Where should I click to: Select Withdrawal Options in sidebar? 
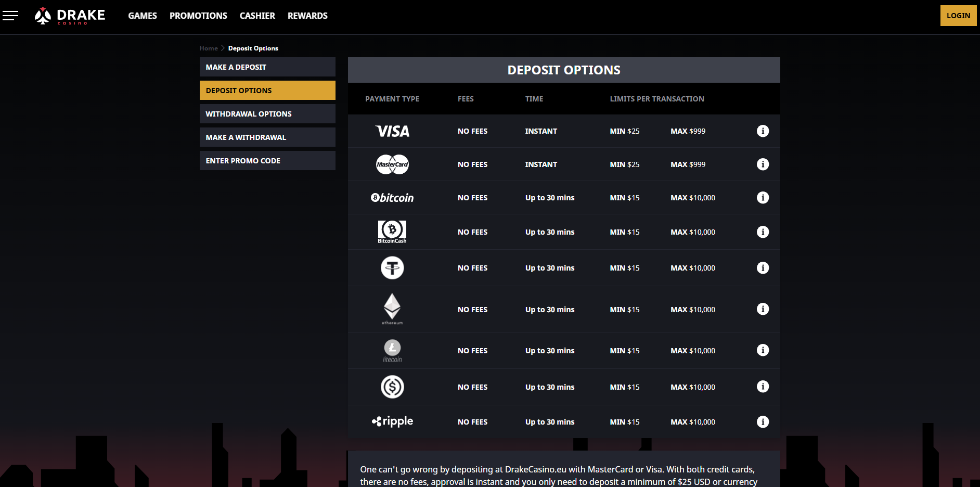(x=267, y=114)
